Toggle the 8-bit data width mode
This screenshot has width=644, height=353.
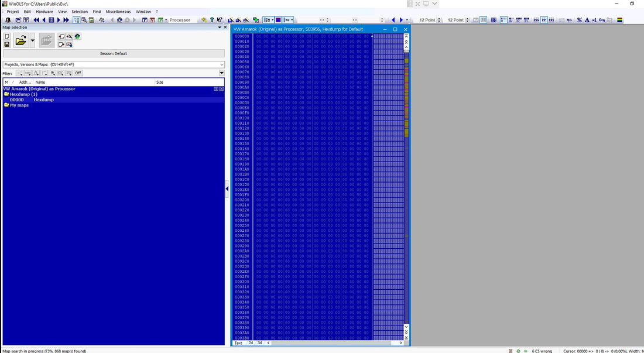click(502, 20)
